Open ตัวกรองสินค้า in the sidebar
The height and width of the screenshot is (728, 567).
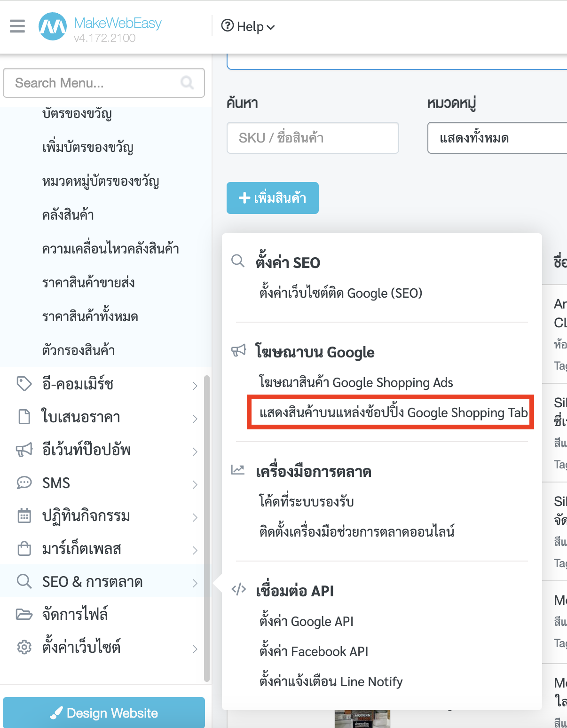pos(79,350)
